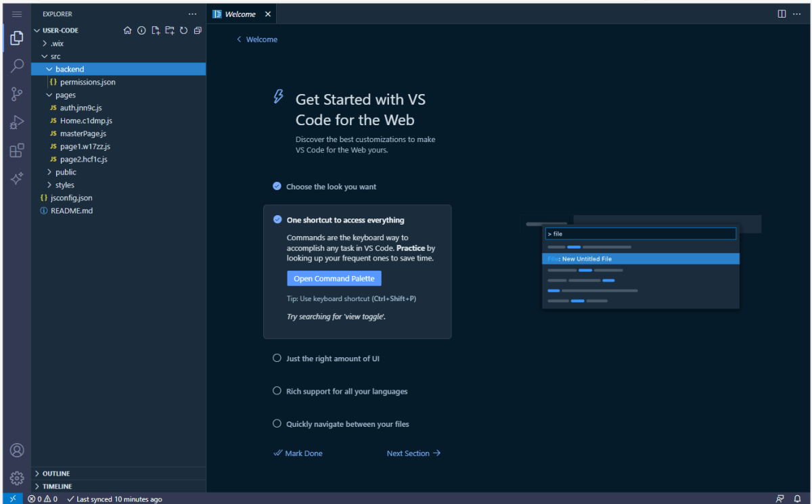The image size is (812, 504).
Task: Click the home icon in Explorer toolbar
Action: 127,30
